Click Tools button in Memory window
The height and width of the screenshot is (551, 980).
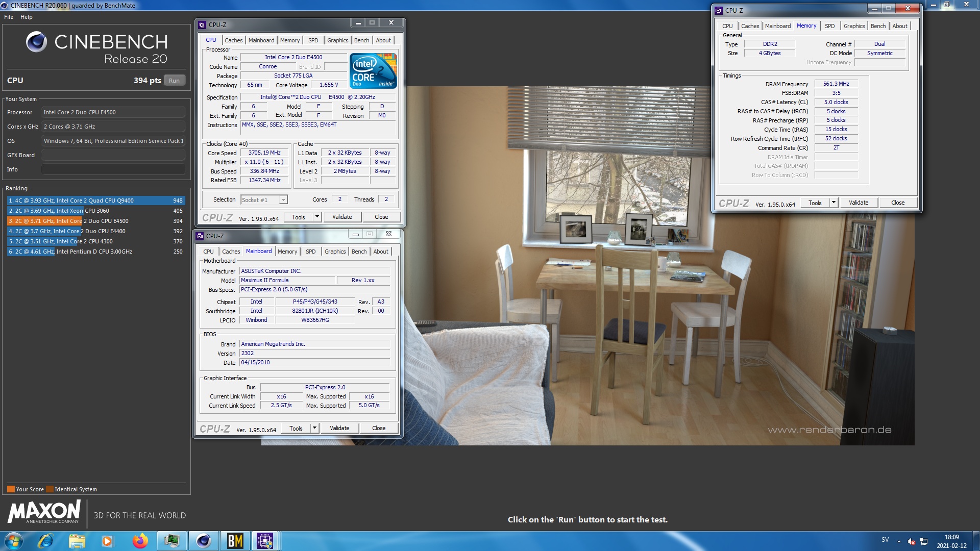click(x=815, y=203)
